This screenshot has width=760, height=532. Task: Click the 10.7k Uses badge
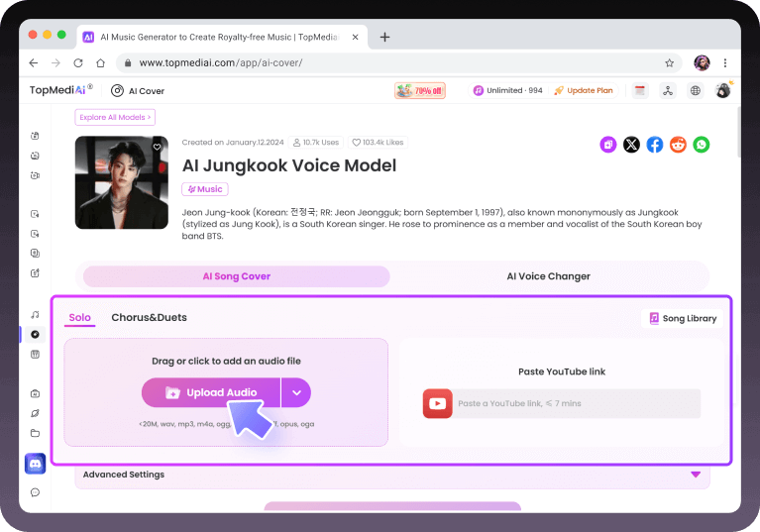click(x=316, y=143)
